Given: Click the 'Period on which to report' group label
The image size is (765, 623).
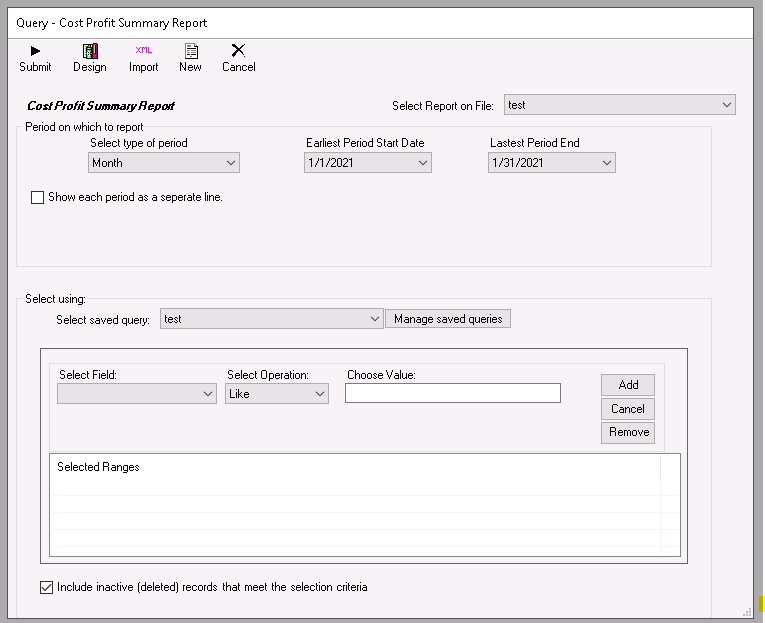Looking at the screenshot, I should coord(84,127).
